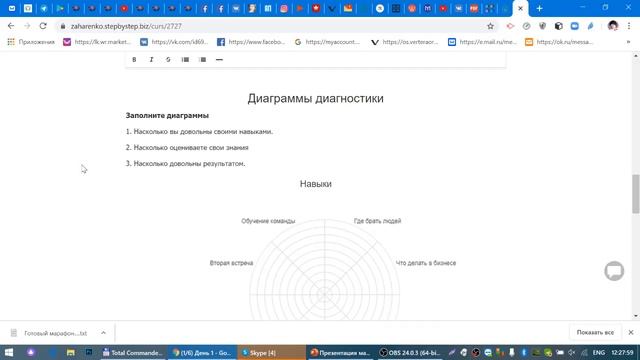Open OBS 24.0.3 from the taskbar
The width and height of the screenshot is (640, 360).
pos(409,353)
